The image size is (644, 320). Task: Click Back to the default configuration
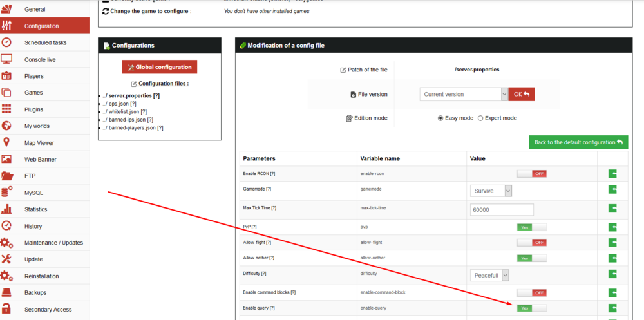(x=578, y=142)
